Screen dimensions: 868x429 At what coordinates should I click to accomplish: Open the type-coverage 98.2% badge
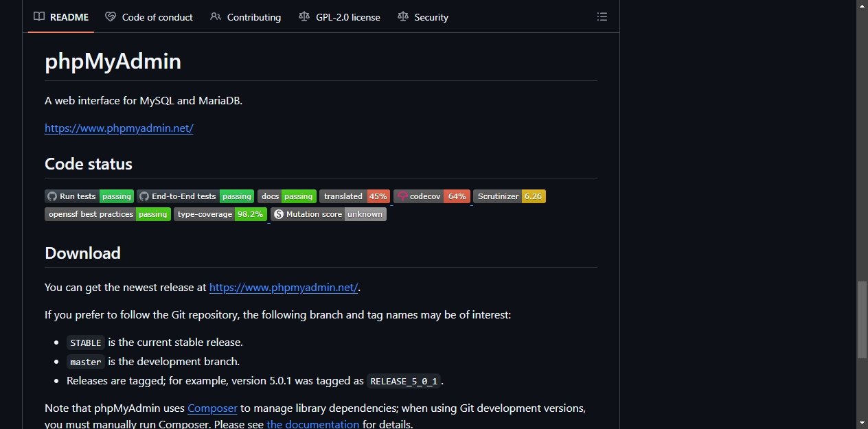point(220,214)
